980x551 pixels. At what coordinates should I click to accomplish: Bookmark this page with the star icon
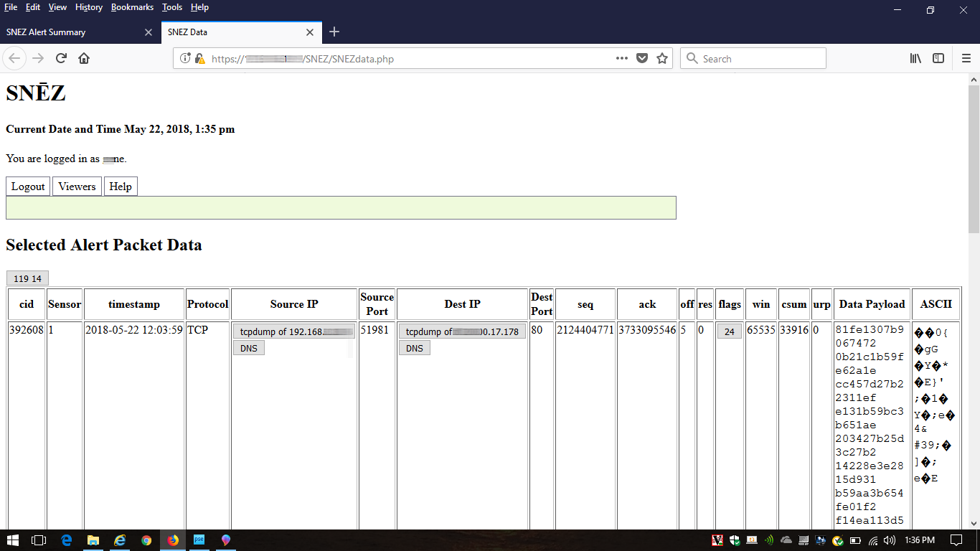661,58
